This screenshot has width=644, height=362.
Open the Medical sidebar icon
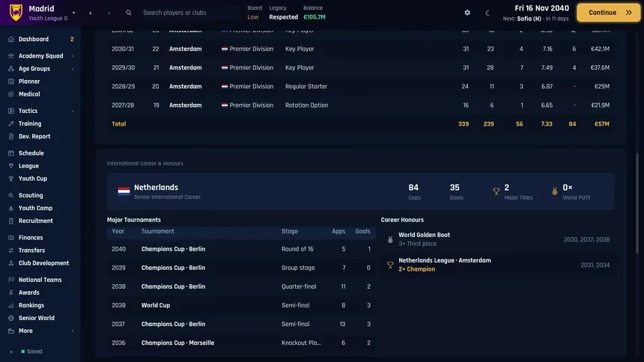[11, 94]
